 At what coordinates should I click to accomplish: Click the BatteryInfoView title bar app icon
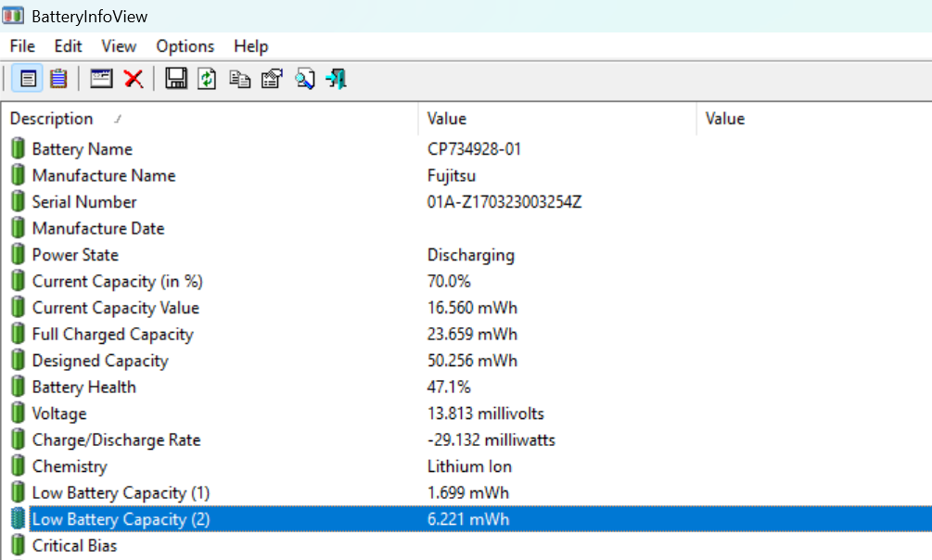coord(13,16)
